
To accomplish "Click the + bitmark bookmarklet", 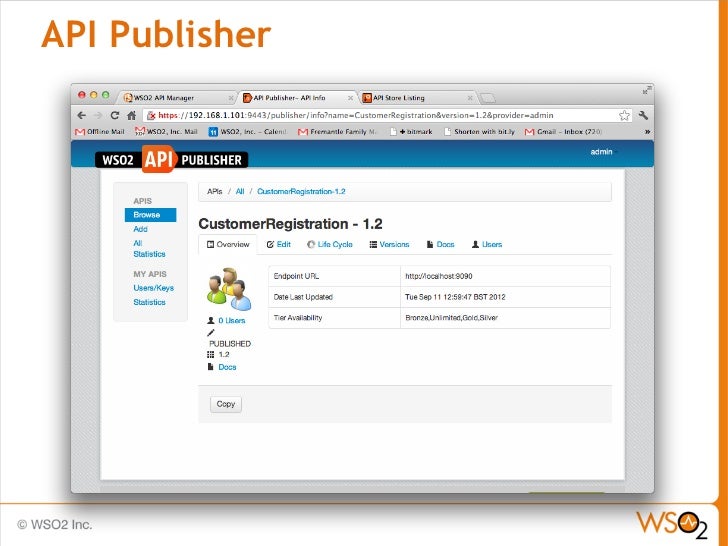I will point(411,132).
